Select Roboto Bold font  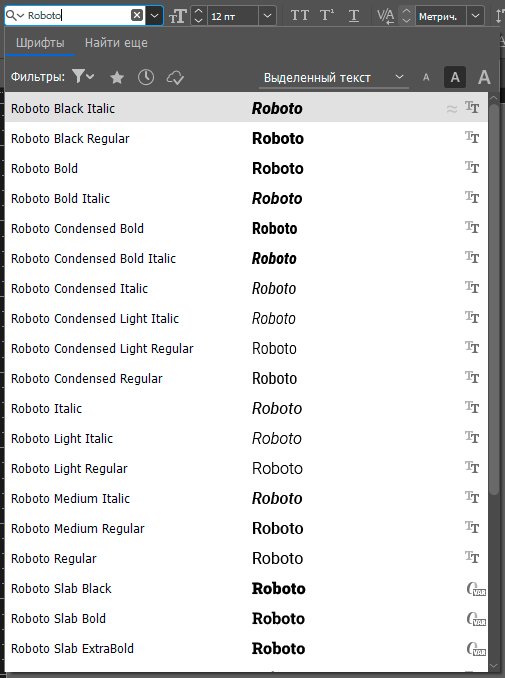coord(246,168)
